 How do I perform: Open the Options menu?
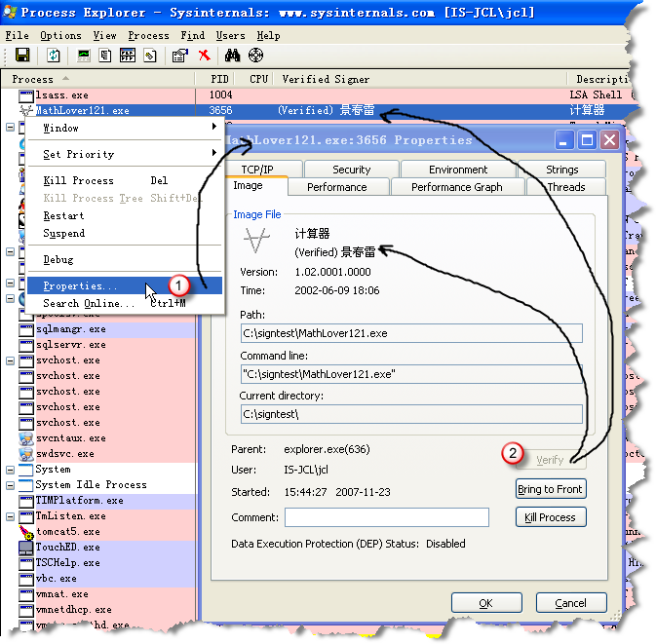coord(60,35)
